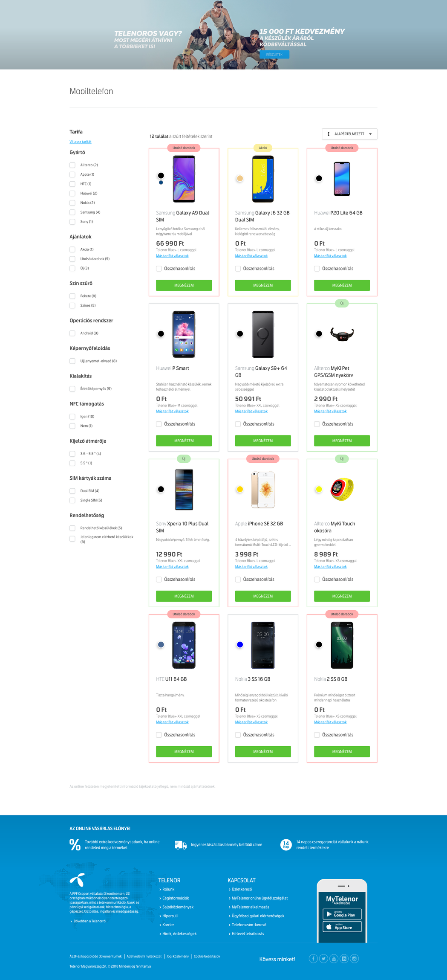This screenshot has height=980, width=447.
Task: Open the Alapértelmezett sort dropdown
Action: (349, 134)
